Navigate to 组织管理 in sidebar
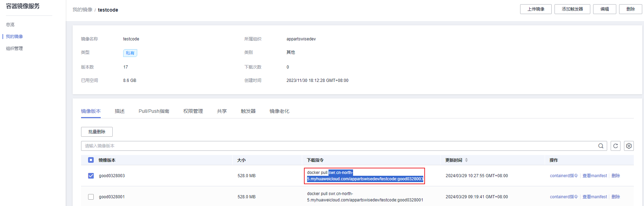Screen dimensions: 644x206 [14, 49]
